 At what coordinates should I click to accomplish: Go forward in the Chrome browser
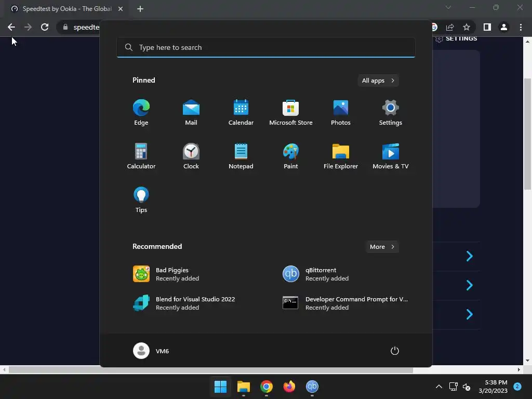[28, 27]
